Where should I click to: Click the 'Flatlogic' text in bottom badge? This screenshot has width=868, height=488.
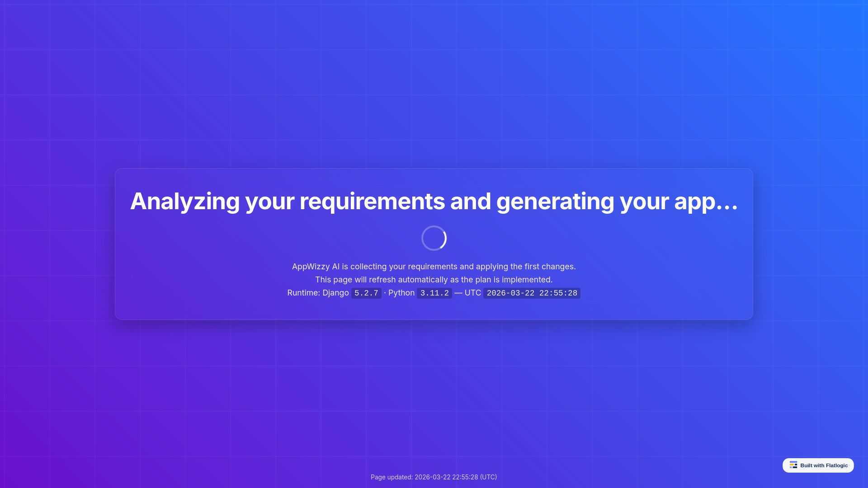tap(836, 465)
